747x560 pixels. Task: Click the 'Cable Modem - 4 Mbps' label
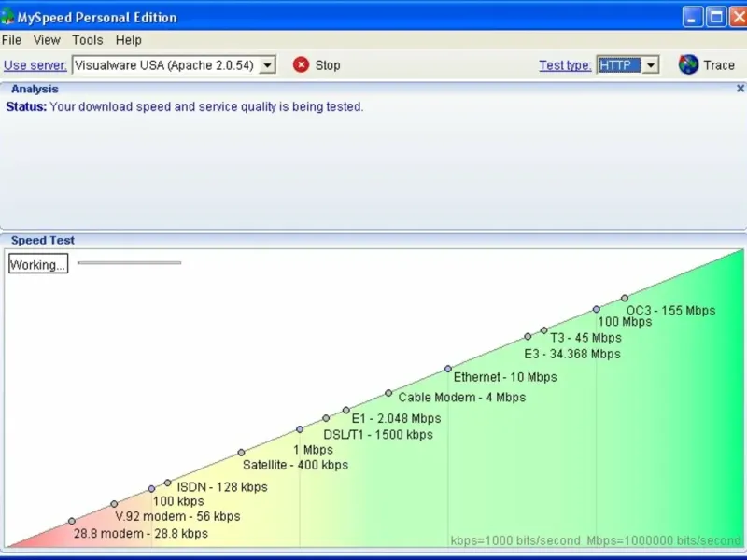[462, 398]
